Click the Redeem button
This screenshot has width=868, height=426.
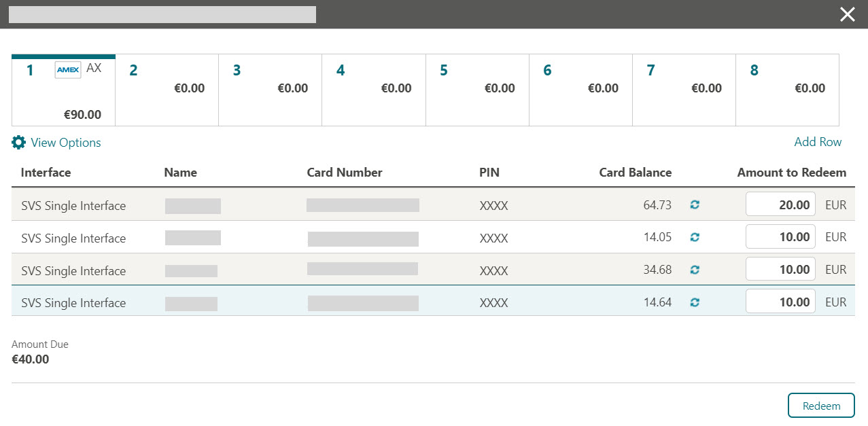820,405
